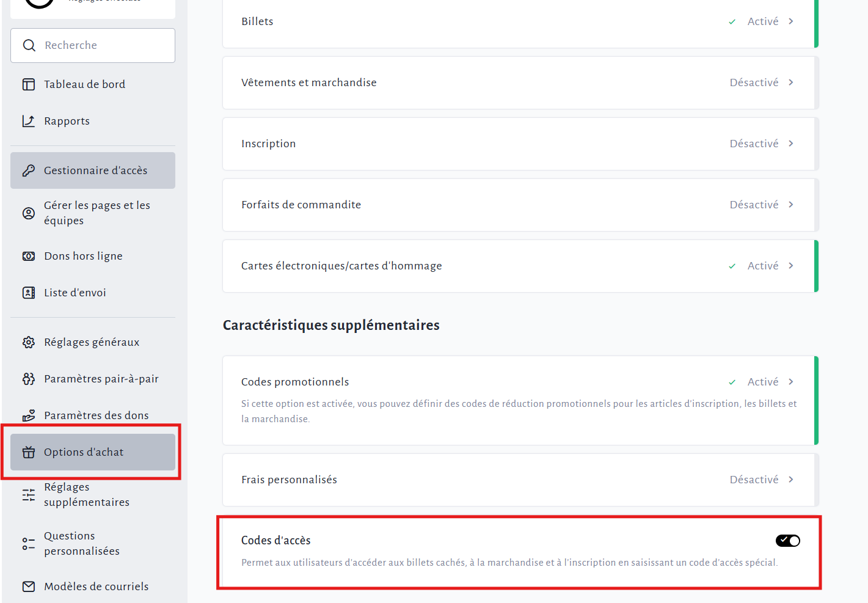Open the Frais personnalisés chevron arrow
868x603 pixels.
(791, 480)
